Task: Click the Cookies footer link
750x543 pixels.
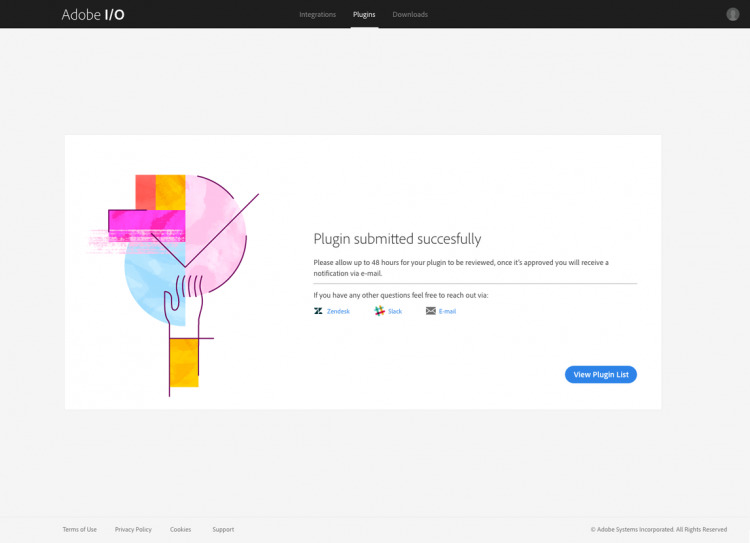Action: [x=180, y=529]
